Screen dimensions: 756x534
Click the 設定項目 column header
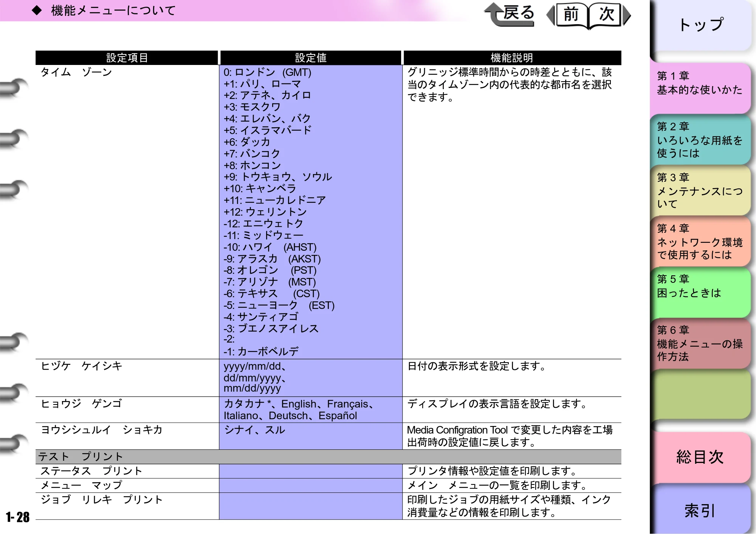click(x=127, y=58)
